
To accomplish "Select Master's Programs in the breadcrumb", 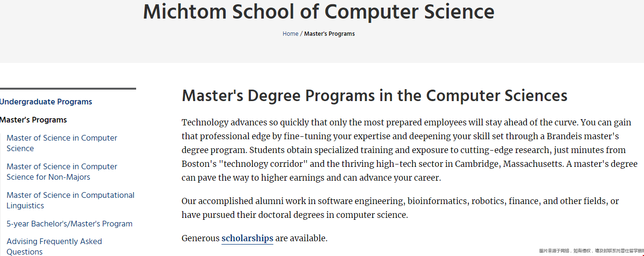I will pyautogui.click(x=329, y=34).
